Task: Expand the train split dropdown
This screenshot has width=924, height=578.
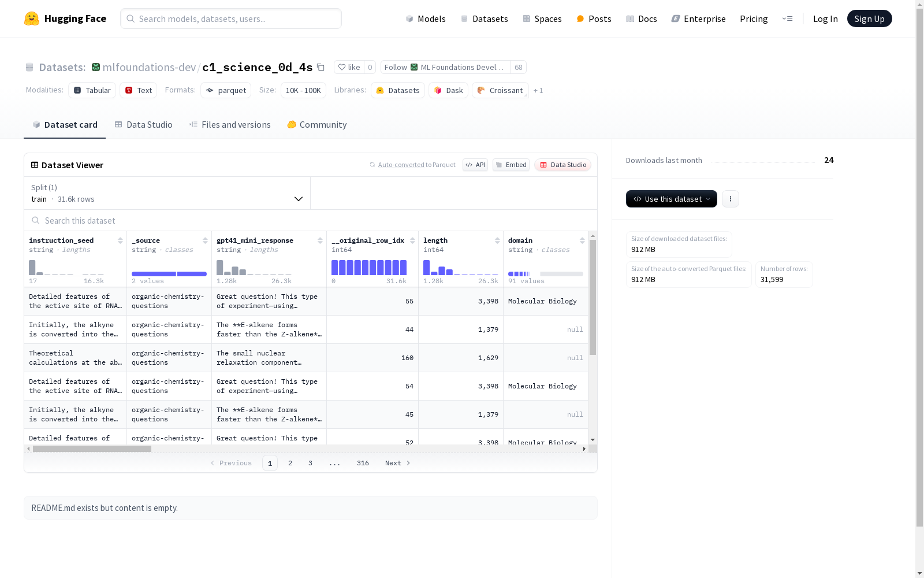Action: click(167, 193)
